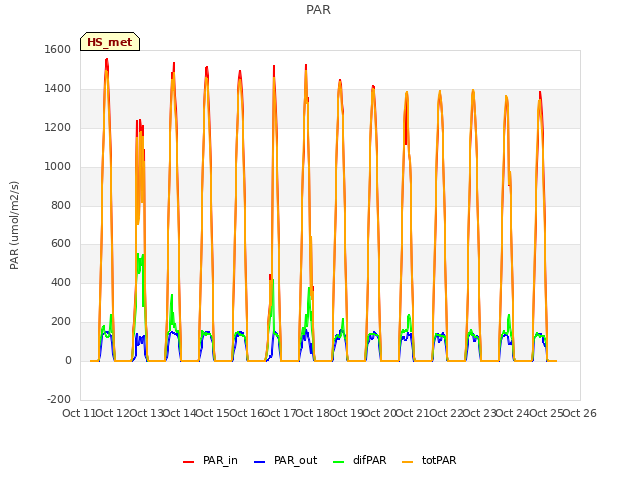Click the Oct 26 x-axis label
640x480 pixels.
click(580, 413)
